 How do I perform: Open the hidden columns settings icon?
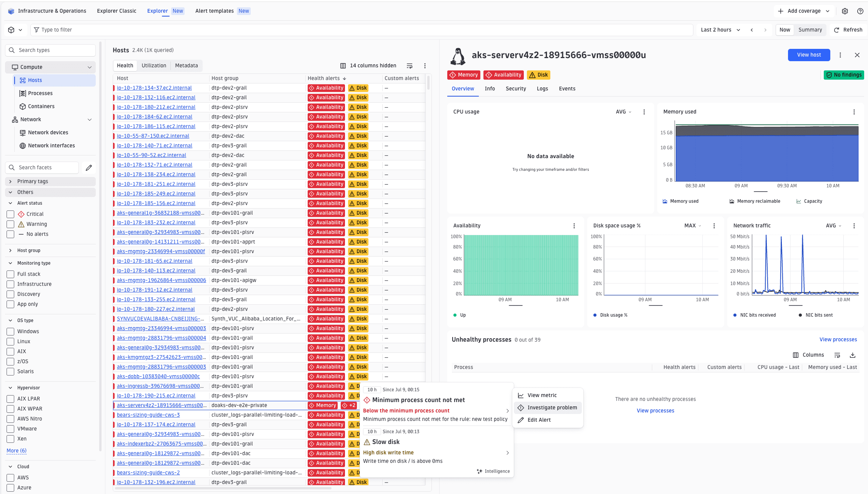[343, 66]
